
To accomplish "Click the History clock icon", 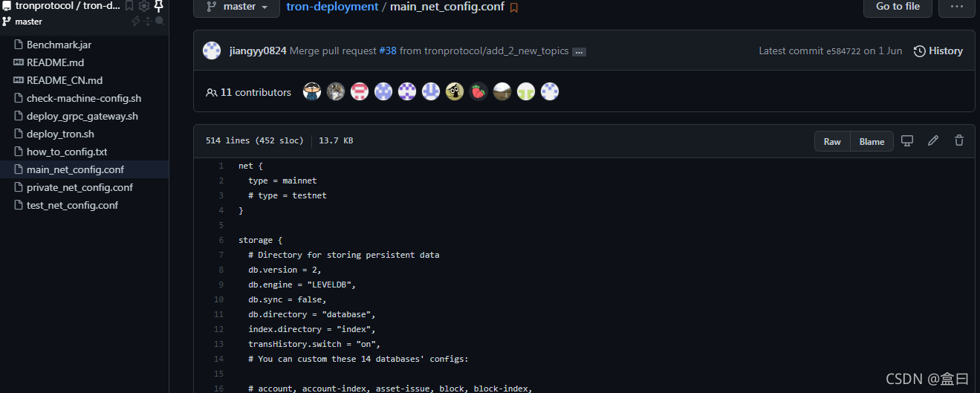I will point(920,51).
